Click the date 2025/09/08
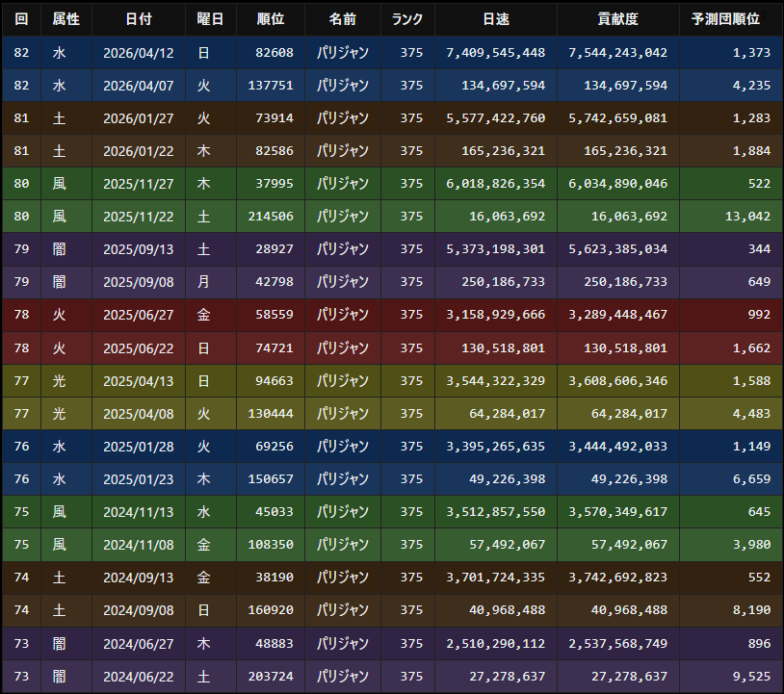The image size is (784, 694). coord(139,282)
